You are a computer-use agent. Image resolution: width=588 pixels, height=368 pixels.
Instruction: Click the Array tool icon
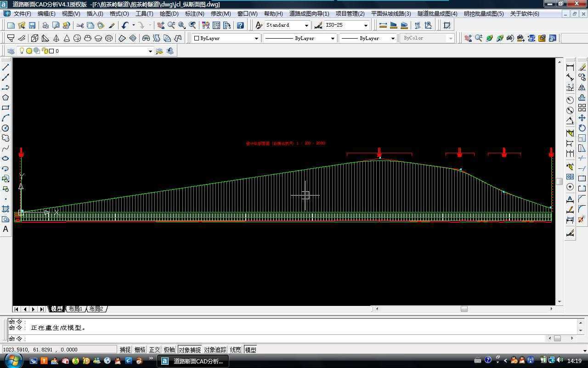click(582, 108)
